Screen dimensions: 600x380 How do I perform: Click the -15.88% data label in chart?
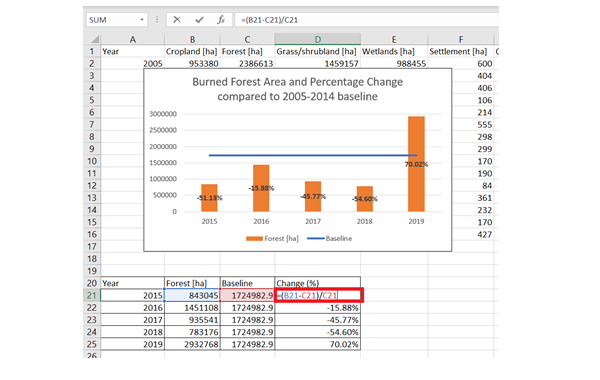pyautogui.click(x=261, y=188)
